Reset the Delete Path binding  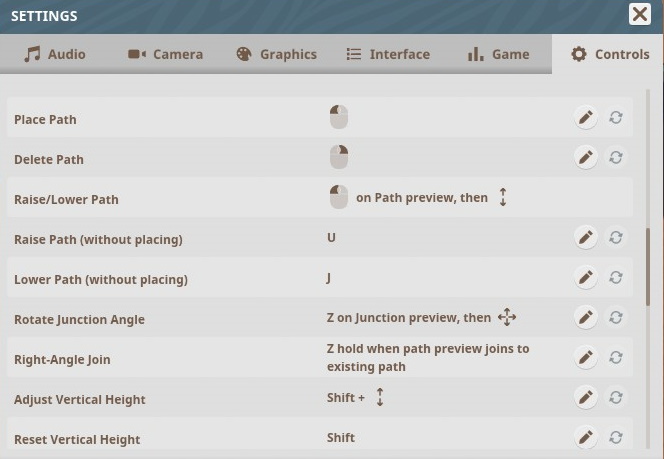pos(616,158)
